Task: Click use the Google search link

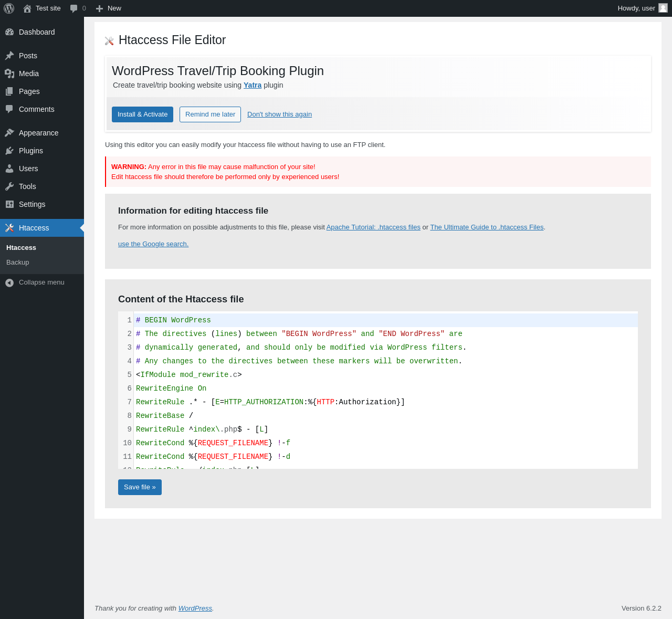Action: coord(153,244)
